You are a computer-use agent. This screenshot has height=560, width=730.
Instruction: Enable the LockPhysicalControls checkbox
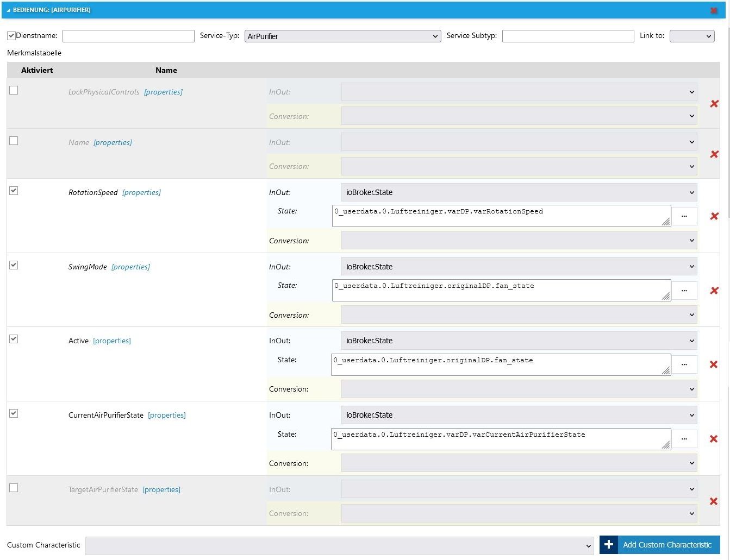pos(14,90)
